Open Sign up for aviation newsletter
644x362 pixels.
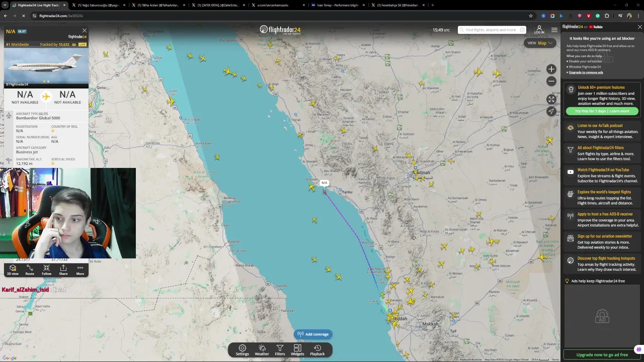[x=602, y=242]
